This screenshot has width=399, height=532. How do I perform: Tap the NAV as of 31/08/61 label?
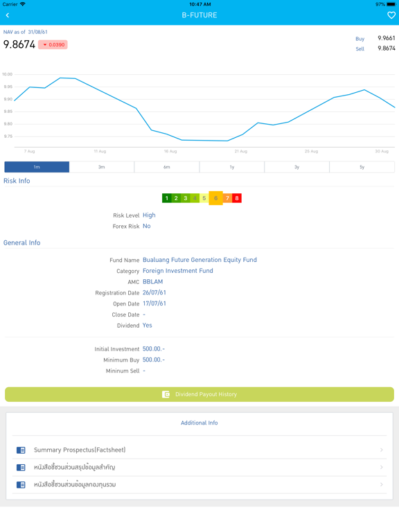coord(26,32)
